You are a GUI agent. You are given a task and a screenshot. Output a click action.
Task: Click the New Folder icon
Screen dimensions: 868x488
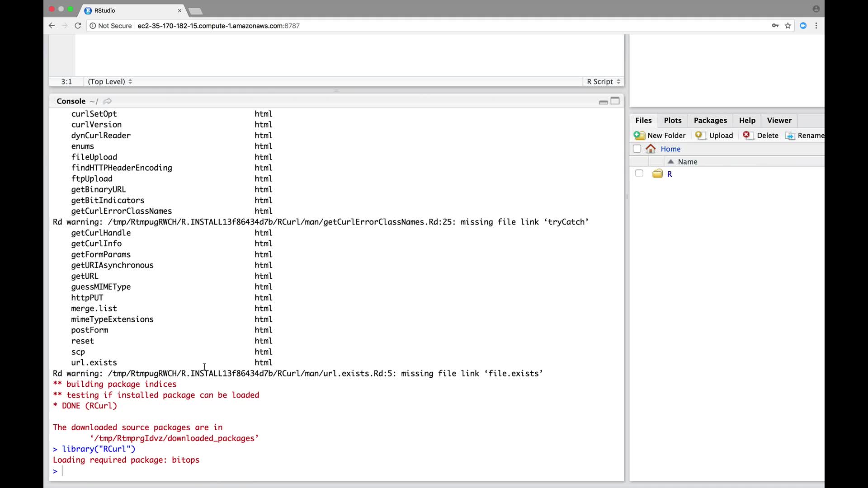(x=639, y=136)
